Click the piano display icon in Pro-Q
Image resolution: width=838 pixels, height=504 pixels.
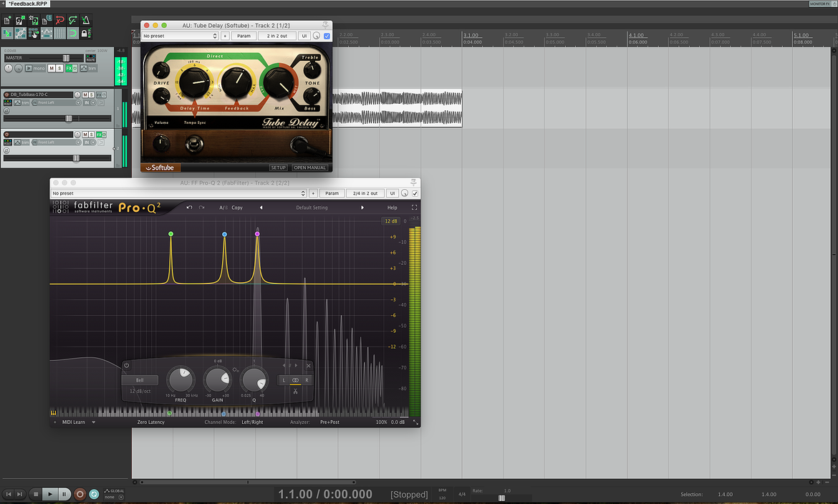54,412
